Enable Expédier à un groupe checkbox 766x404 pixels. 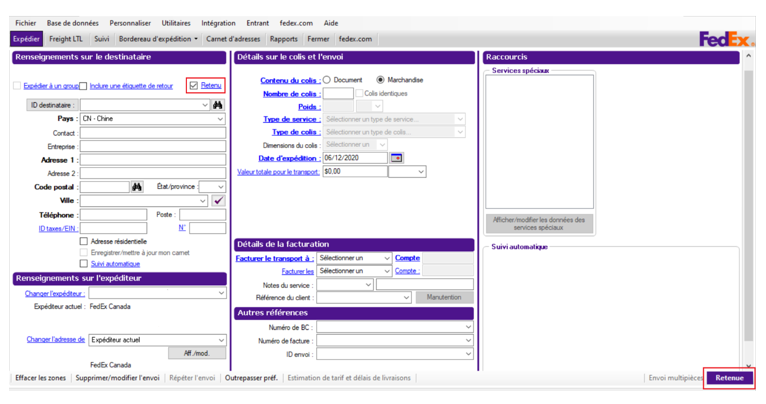17,86
